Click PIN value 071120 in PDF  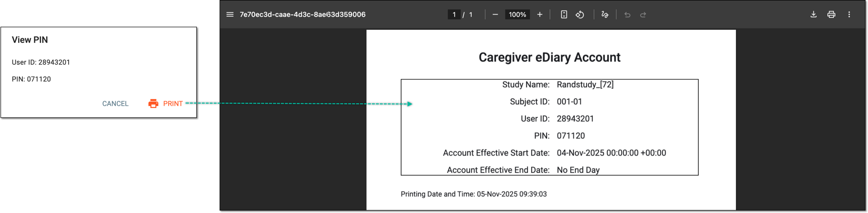(x=571, y=136)
